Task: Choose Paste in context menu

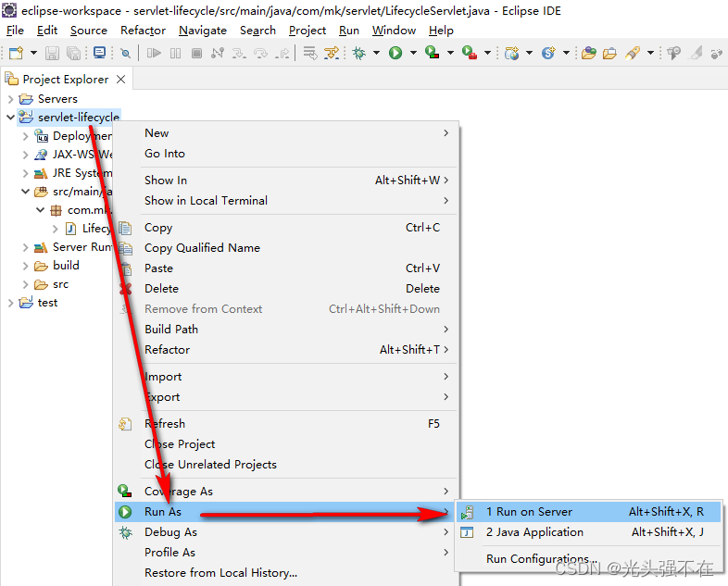Action: point(285,268)
